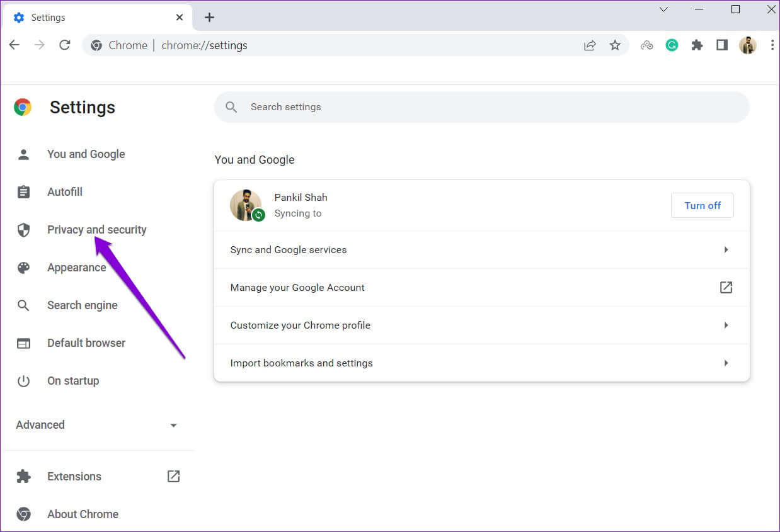This screenshot has height=532, width=780.
Task: Click the power icon beside On startup
Action: 23,381
